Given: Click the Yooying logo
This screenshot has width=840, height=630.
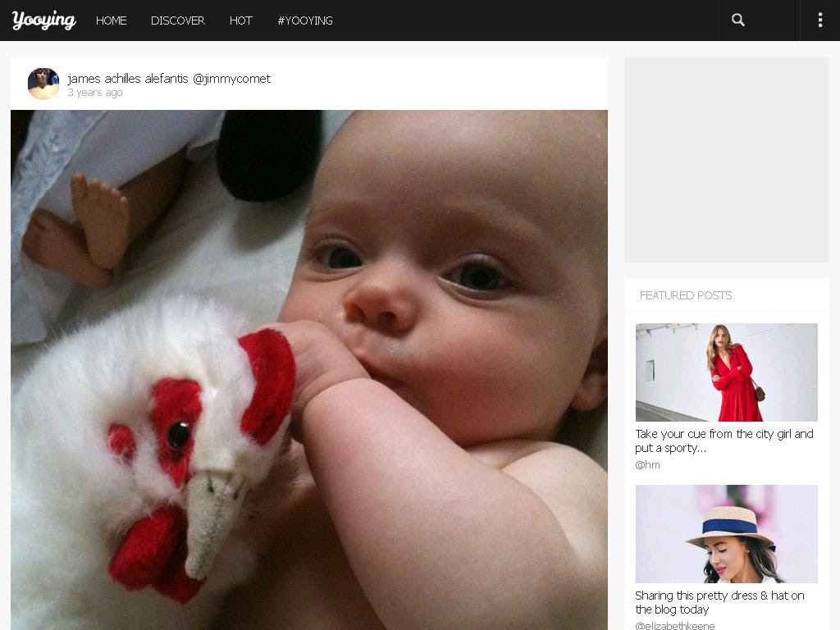Looking at the screenshot, I should [44, 21].
